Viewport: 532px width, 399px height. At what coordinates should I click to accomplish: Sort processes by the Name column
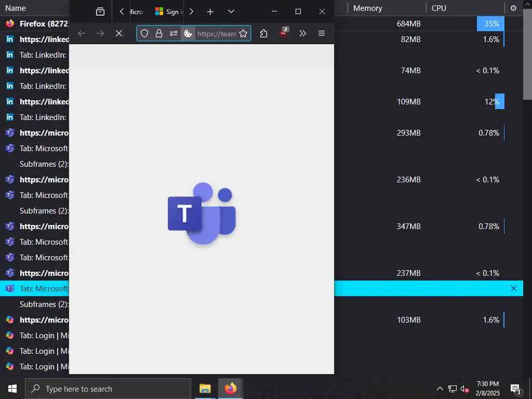coord(16,8)
